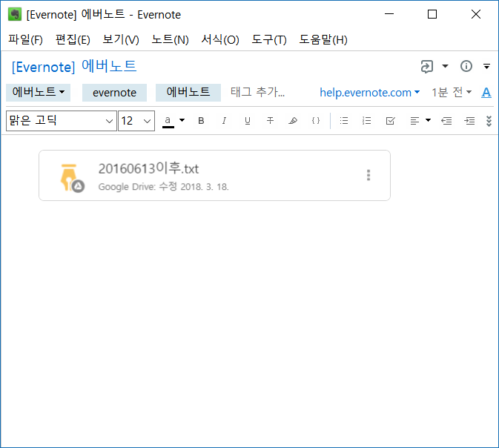Click the note title [Evernote] 에버노트
This screenshot has width=499, height=448.
[74, 67]
